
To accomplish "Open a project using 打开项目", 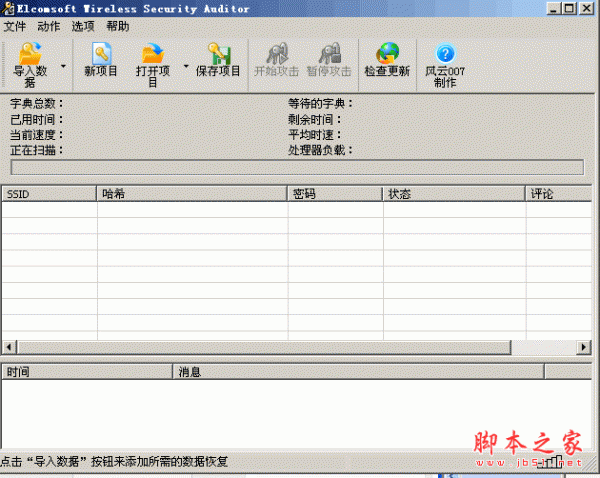I will (153, 65).
